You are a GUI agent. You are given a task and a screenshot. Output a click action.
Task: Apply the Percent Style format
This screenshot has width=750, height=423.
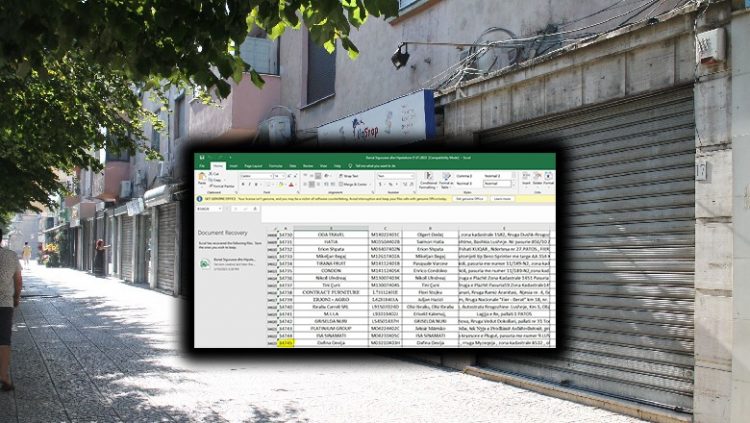pos(390,184)
